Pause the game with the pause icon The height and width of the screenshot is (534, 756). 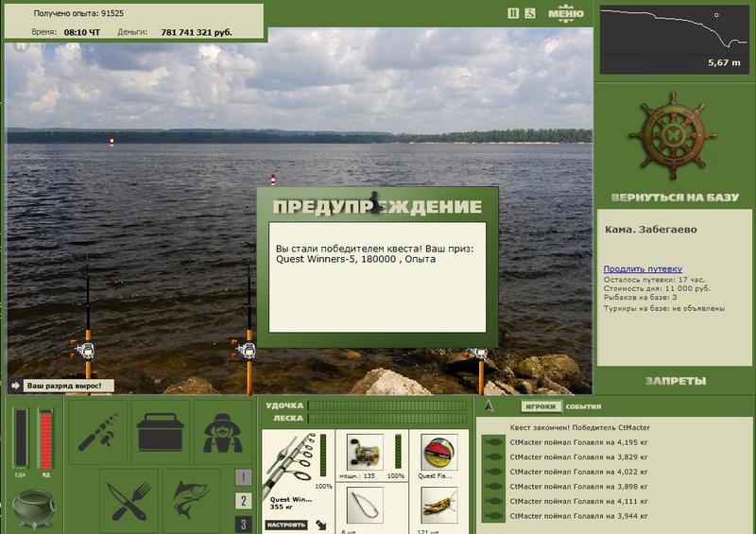[513, 13]
